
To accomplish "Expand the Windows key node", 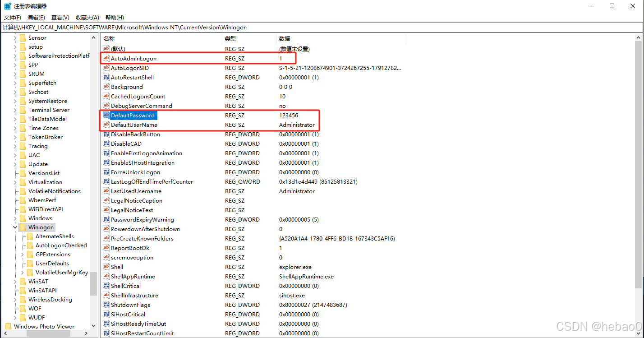I will point(15,218).
